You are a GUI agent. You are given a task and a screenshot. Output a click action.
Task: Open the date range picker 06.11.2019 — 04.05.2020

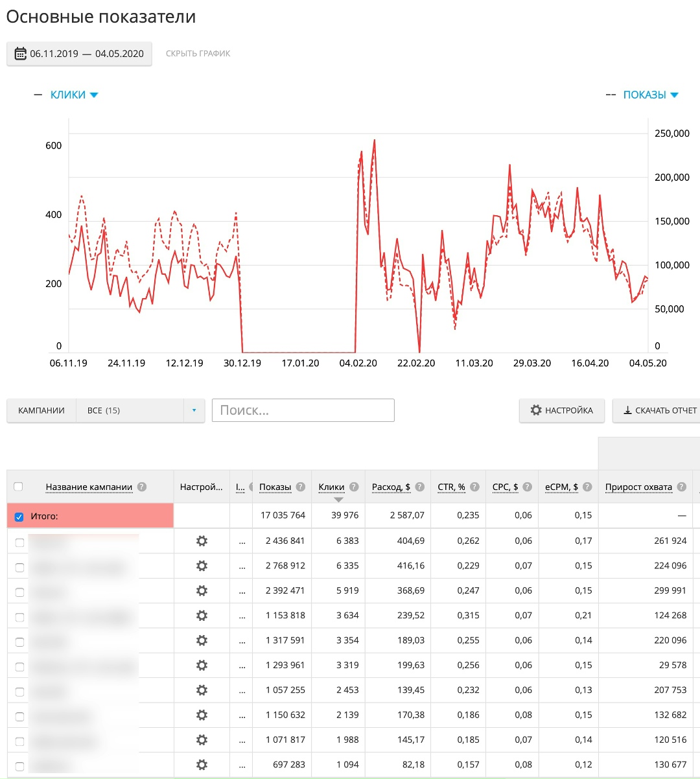coord(79,54)
